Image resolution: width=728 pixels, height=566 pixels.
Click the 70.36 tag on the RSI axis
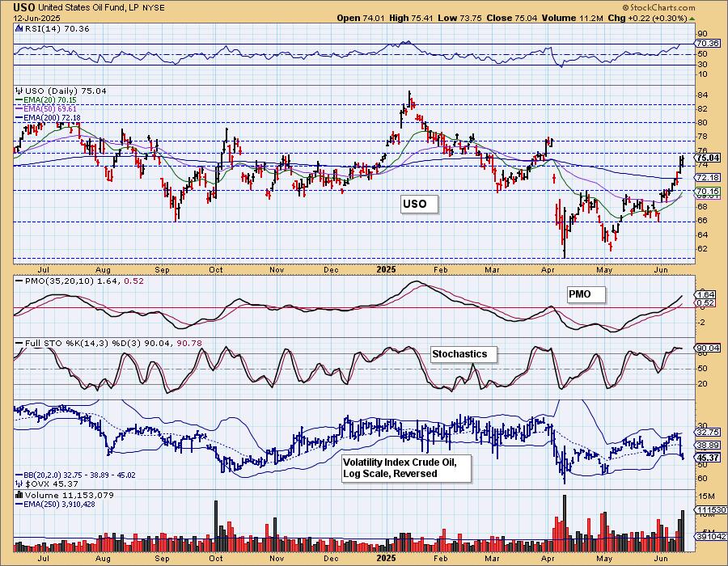pyautogui.click(x=708, y=43)
